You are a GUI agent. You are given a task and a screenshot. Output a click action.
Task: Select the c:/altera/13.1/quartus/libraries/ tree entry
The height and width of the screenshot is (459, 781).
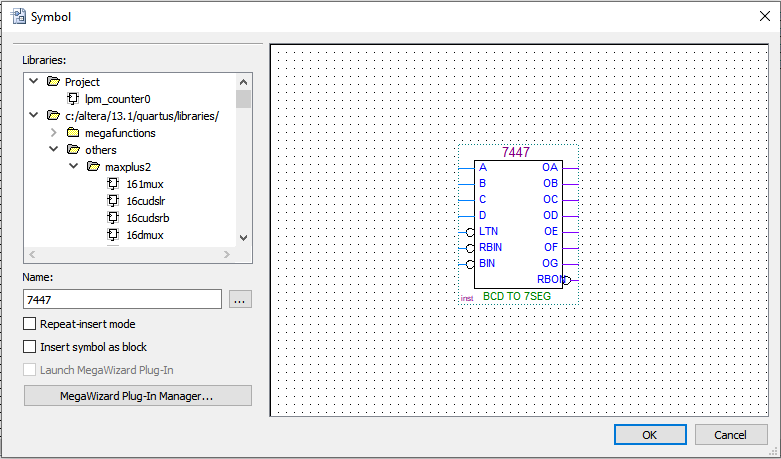coord(142,116)
